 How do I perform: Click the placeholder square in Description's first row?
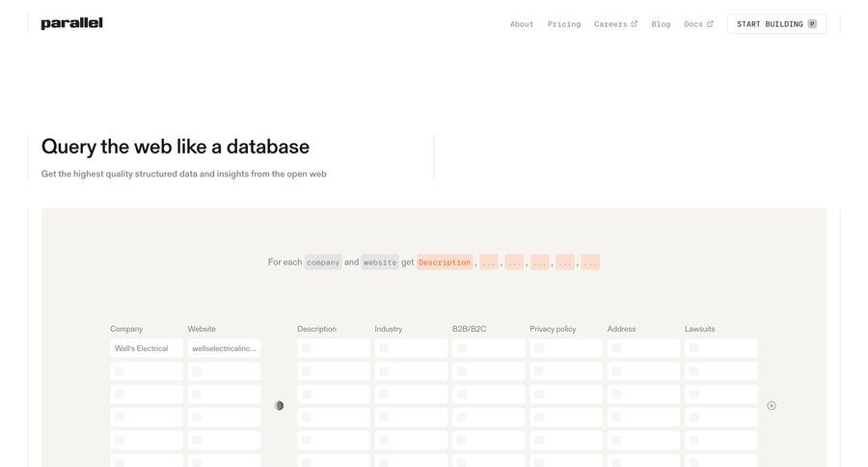click(x=307, y=348)
